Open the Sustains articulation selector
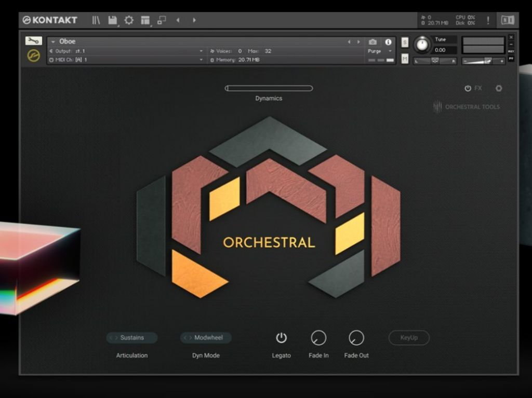 click(x=132, y=338)
